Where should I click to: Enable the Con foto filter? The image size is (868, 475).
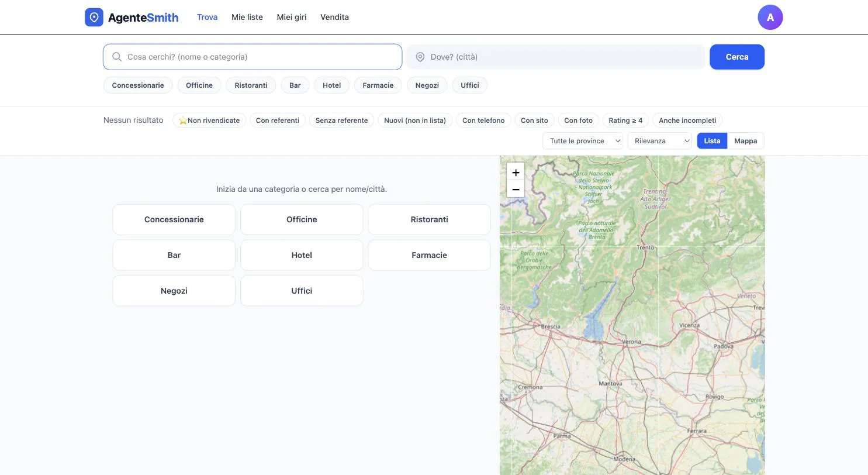click(578, 121)
